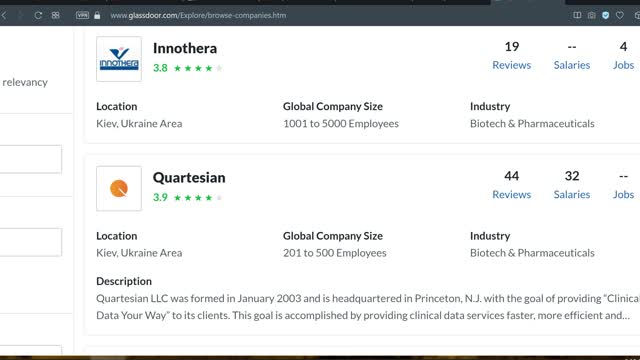Open the Quartesian company logo
640x360 pixels.
pyautogui.click(x=119, y=189)
